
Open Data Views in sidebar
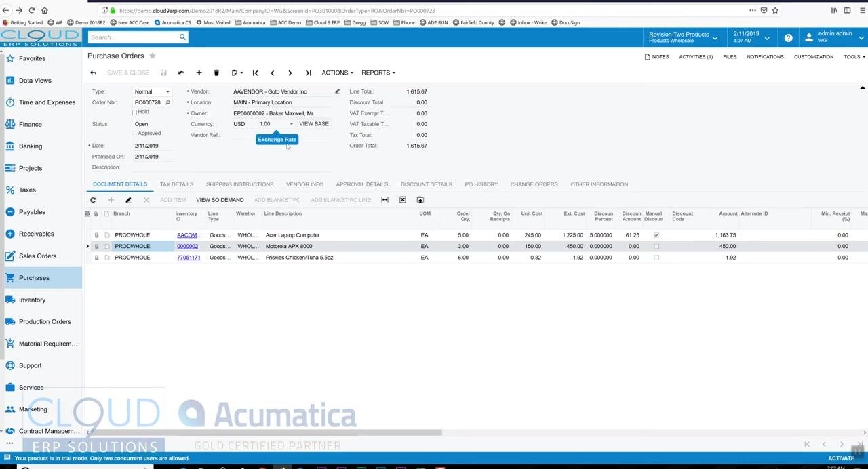click(x=35, y=80)
